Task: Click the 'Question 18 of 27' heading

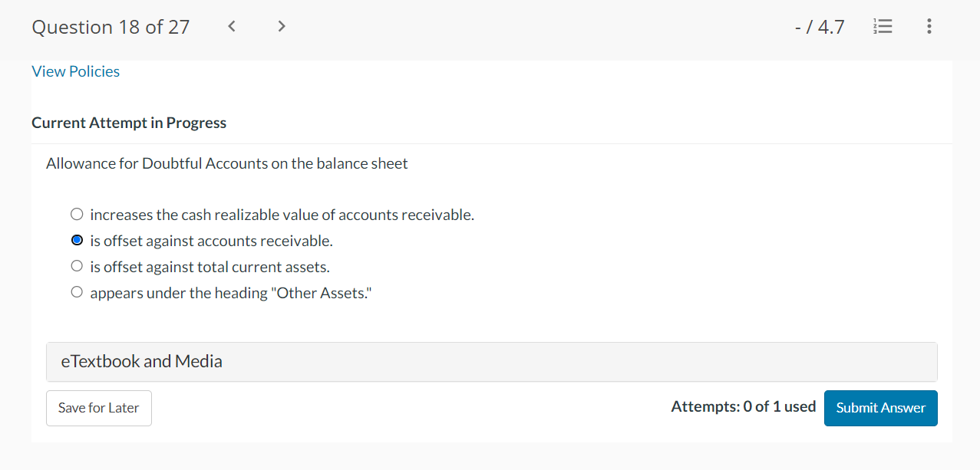Action: (x=111, y=27)
